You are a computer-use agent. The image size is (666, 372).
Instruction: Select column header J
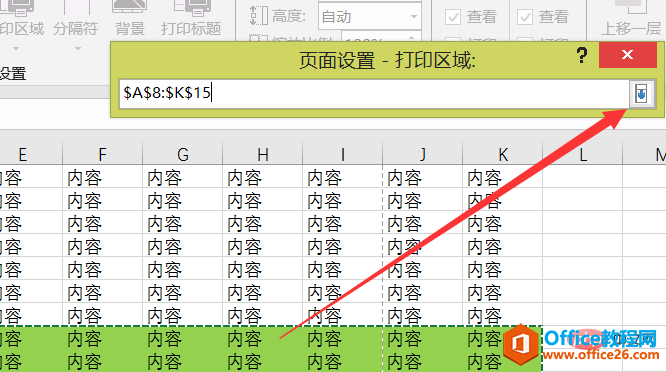tap(423, 155)
